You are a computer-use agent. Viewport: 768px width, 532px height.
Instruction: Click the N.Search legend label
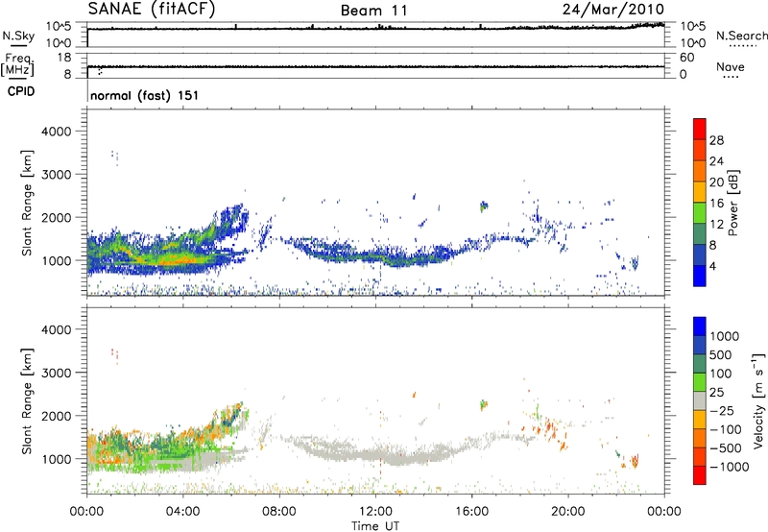coord(741,36)
